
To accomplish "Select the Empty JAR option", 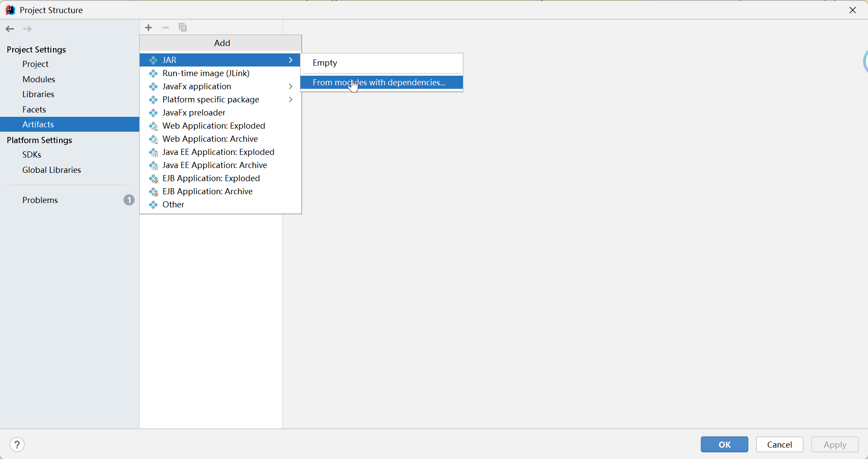I will point(325,63).
